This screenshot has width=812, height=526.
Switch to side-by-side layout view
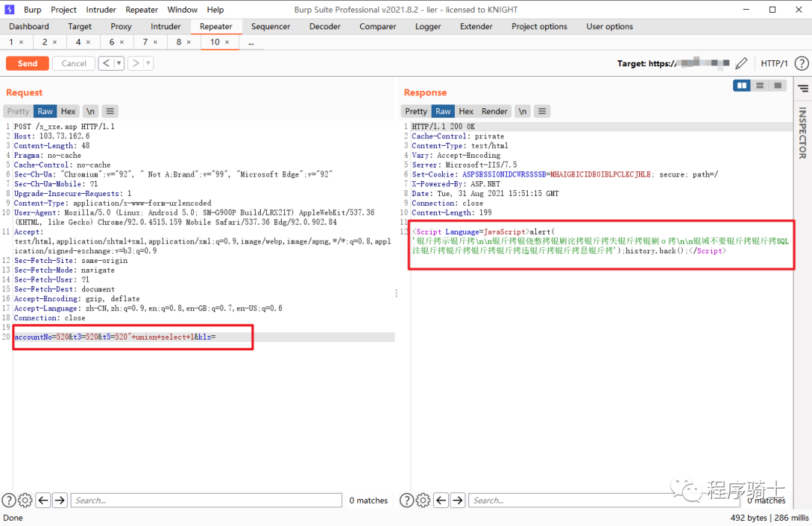(742, 86)
